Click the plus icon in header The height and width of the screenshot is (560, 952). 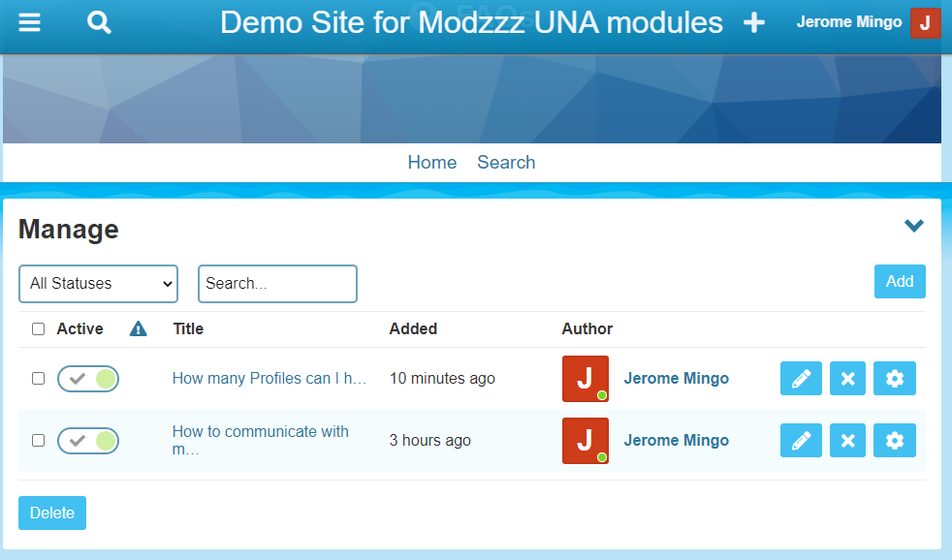tap(754, 23)
